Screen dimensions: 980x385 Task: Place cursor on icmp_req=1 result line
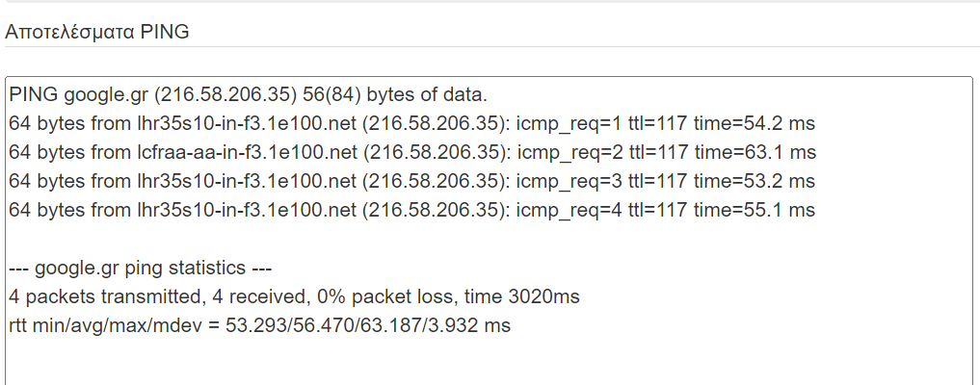click(x=411, y=123)
